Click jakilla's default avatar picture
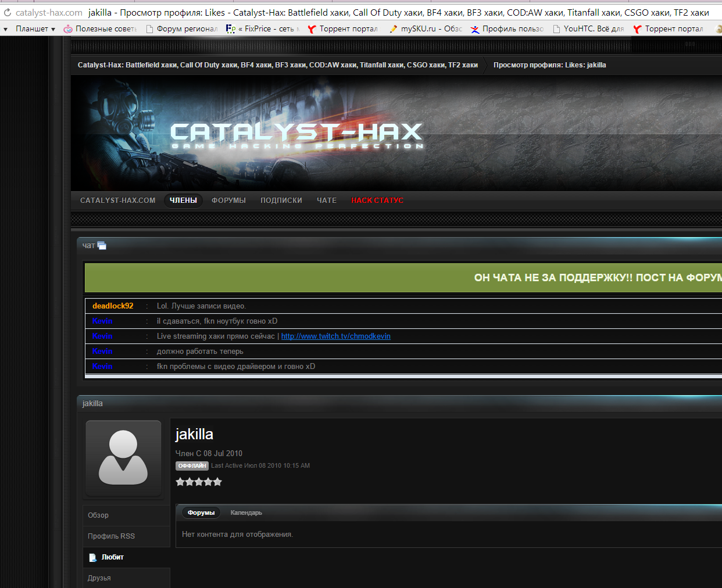Viewport: 722px width, 588px height. tap(123, 458)
